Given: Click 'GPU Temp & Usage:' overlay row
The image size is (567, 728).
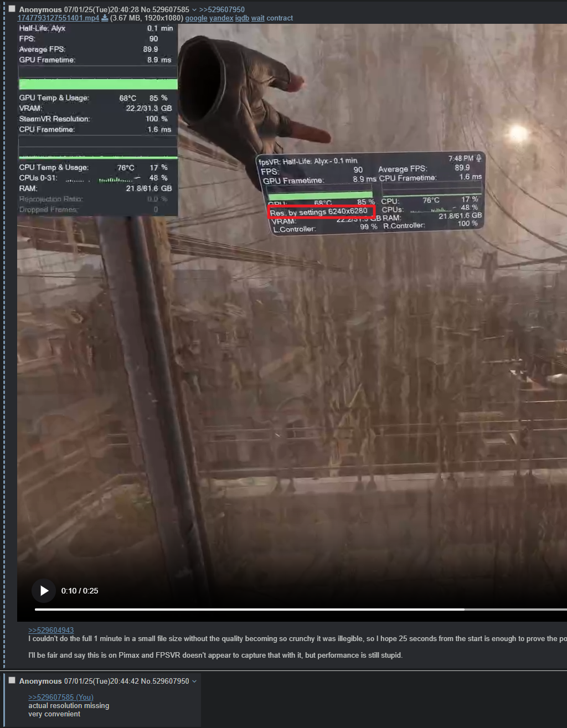Looking at the screenshot, I should click(x=95, y=98).
